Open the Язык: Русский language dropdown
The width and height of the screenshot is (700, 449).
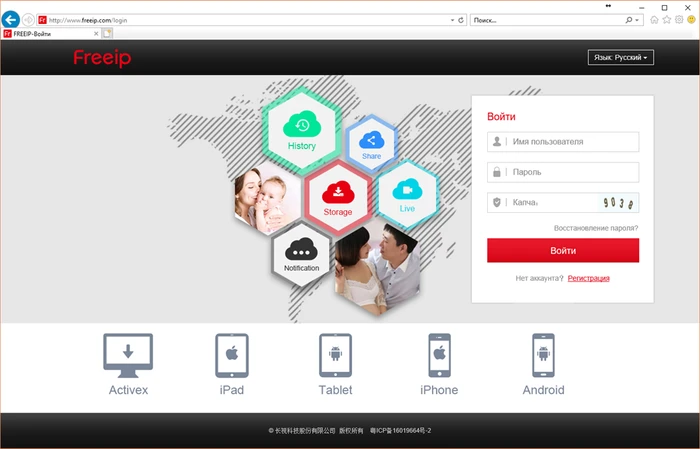pos(621,58)
